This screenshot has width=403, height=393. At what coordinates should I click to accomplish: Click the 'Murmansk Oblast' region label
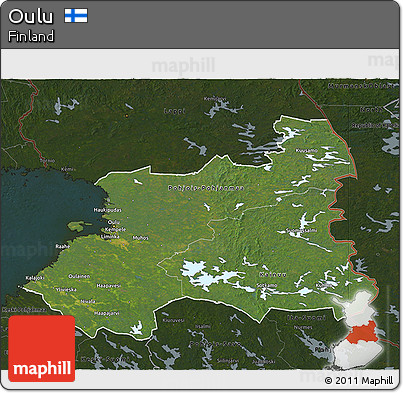point(363,86)
